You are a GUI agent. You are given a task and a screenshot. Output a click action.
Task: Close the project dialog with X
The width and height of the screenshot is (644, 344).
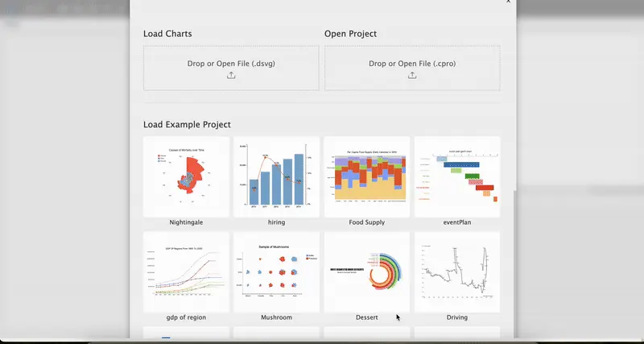[508, 2]
